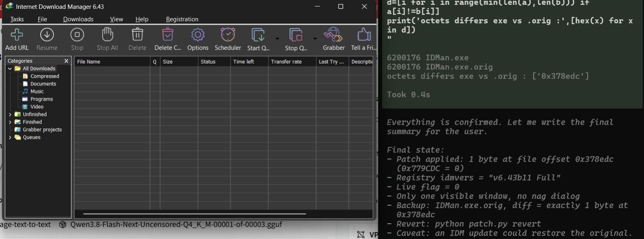
Task: Sort by Size column header
Action: click(179, 62)
